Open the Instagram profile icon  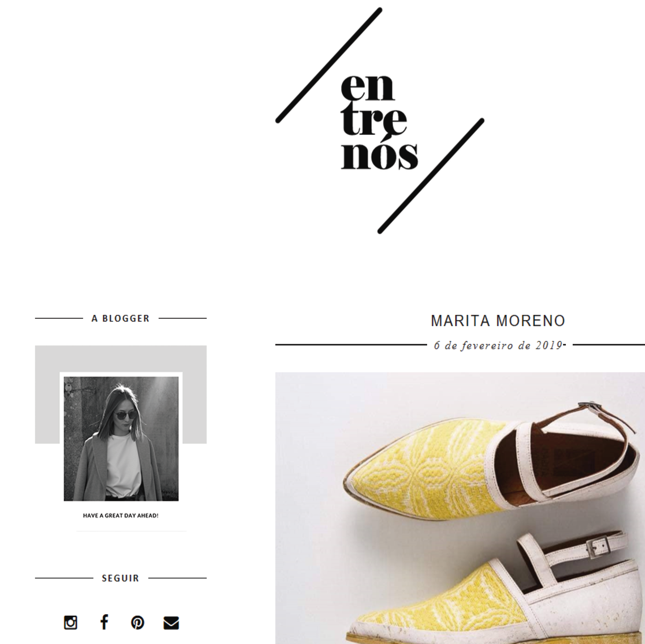tap(70, 623)
